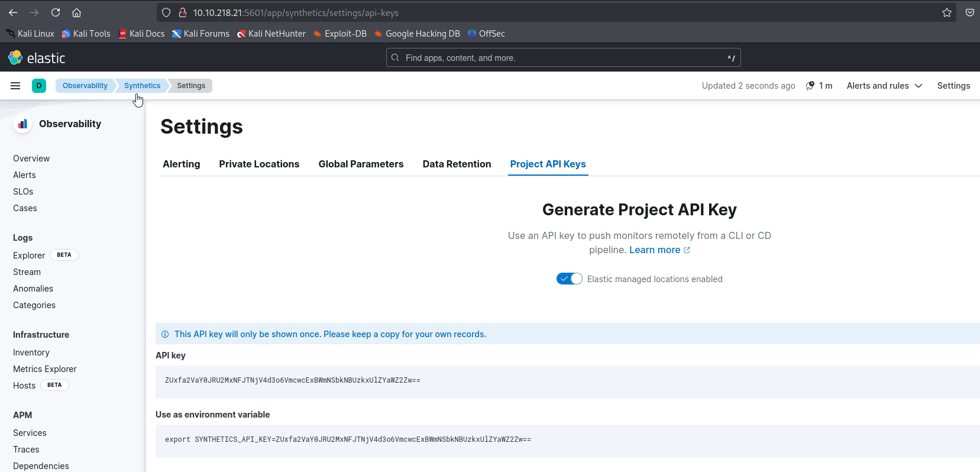This screenshot has width=980, height=472.
Task: Click the 1 m refresh interval label
Action: point(826,86)
